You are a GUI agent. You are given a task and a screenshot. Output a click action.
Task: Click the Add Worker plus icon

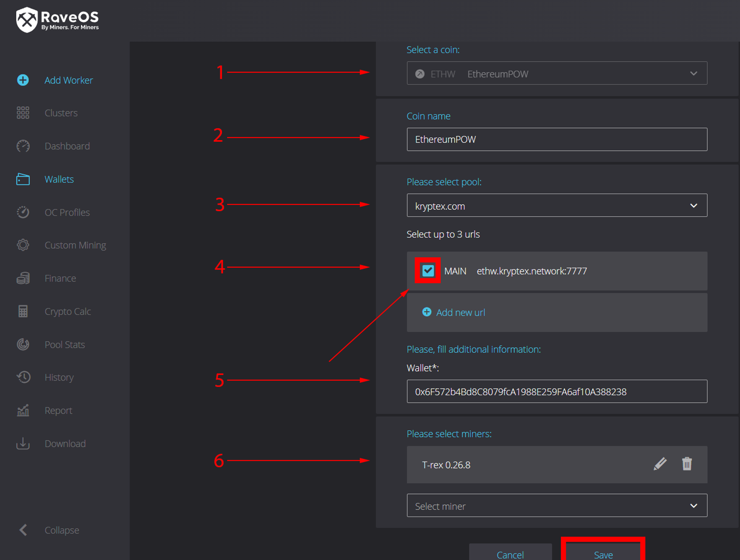23,80
